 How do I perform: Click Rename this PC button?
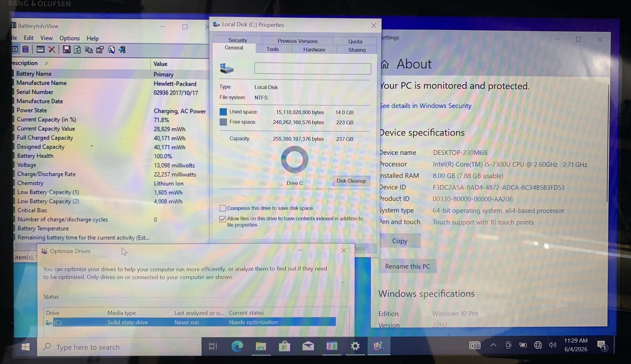pos(407,266)
